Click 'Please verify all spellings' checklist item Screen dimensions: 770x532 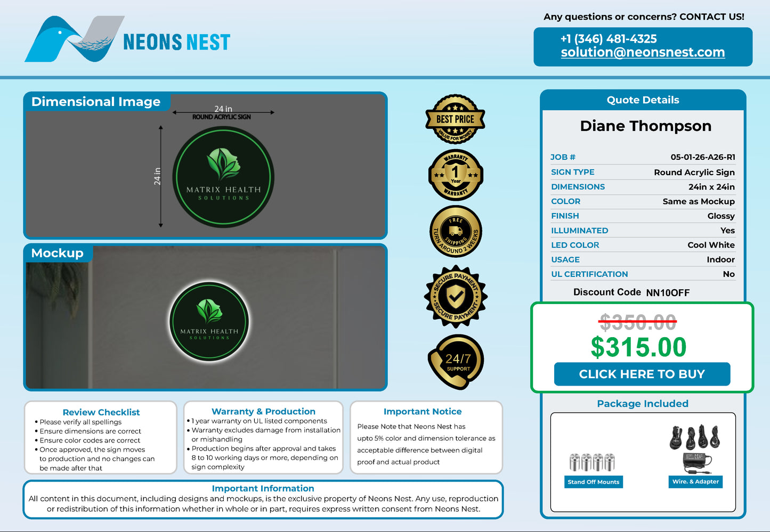pos(80,422)
